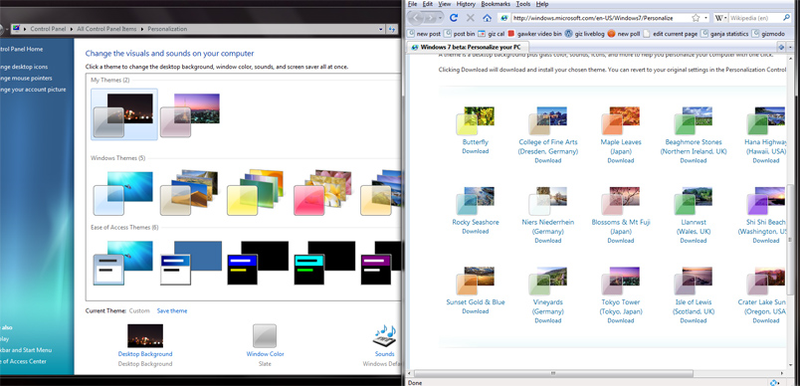
Task: Apply the yellow-green Windows theme
Action: point(255,192)
